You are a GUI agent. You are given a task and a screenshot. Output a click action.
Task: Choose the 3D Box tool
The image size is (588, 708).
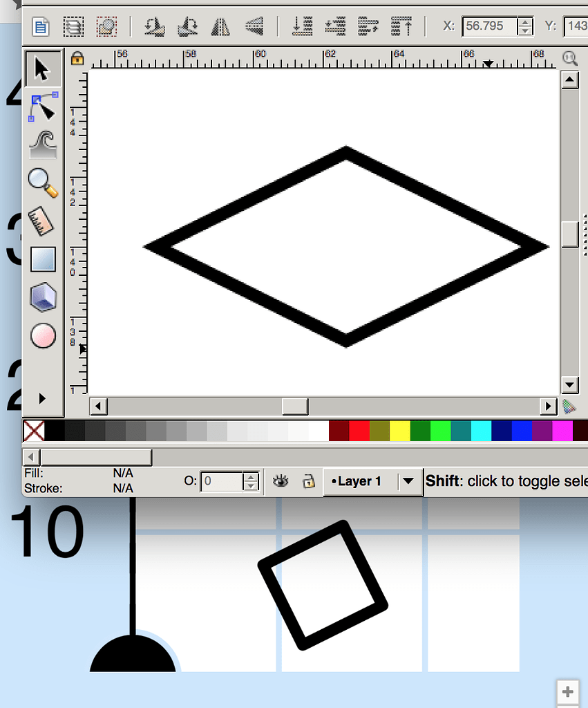point(43,298)
